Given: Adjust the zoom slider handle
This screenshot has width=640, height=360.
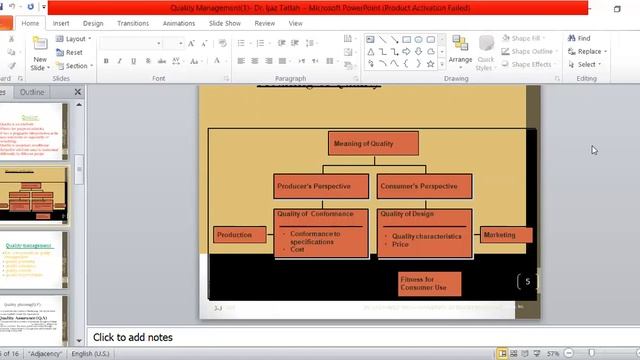Looking at the screenshot, I should pos(591,353).
